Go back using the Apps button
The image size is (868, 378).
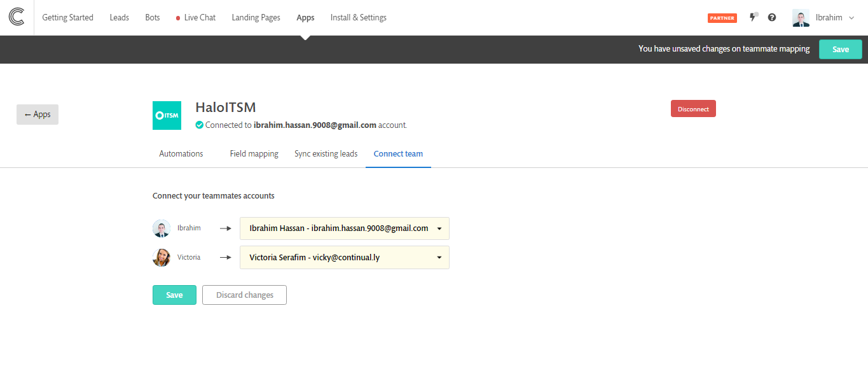click(x=38, y=115)
